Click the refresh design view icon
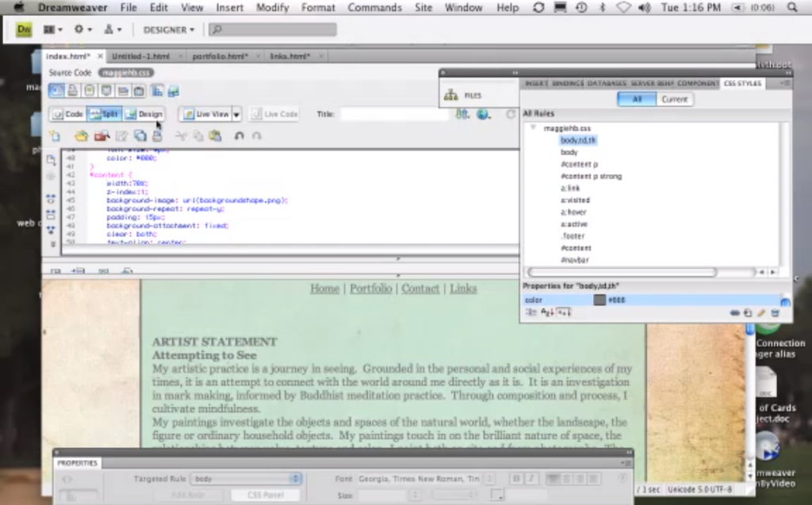This screenshot has width=812, height=505. 511,114
